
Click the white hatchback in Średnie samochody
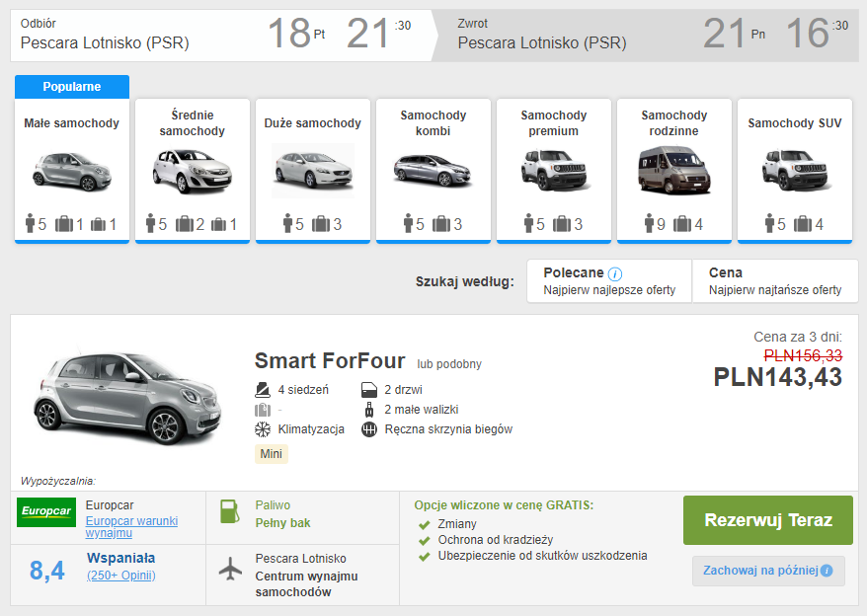pyautogui.click(x=193, y=172)
